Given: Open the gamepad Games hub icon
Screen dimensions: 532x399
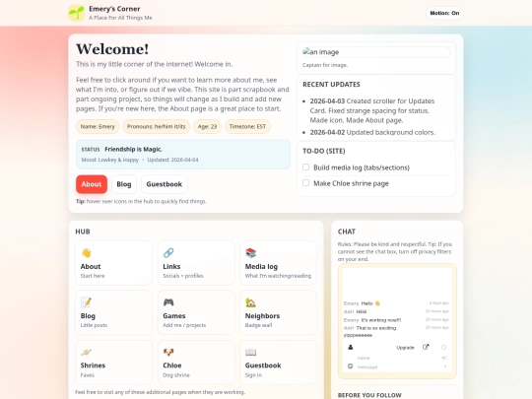Looking at the screenshot, I should tap(168, 302).
